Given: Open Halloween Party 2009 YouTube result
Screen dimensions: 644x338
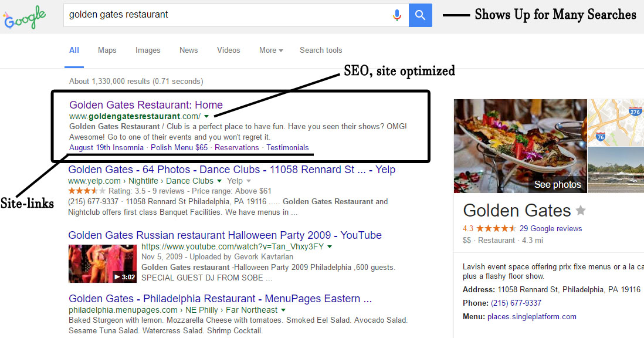Looking at the screenshot, I should click(x=225, y=235).
